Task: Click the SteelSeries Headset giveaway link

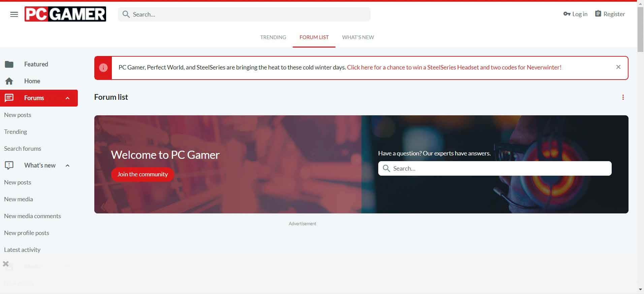Action: 454,67
